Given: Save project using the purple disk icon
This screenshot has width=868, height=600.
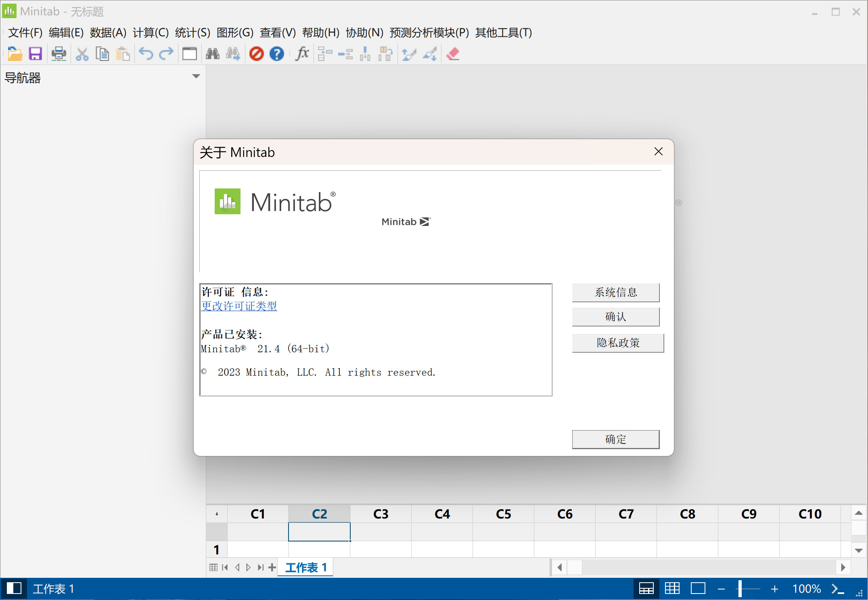Looking at the screenshot, I should (35, 54).
